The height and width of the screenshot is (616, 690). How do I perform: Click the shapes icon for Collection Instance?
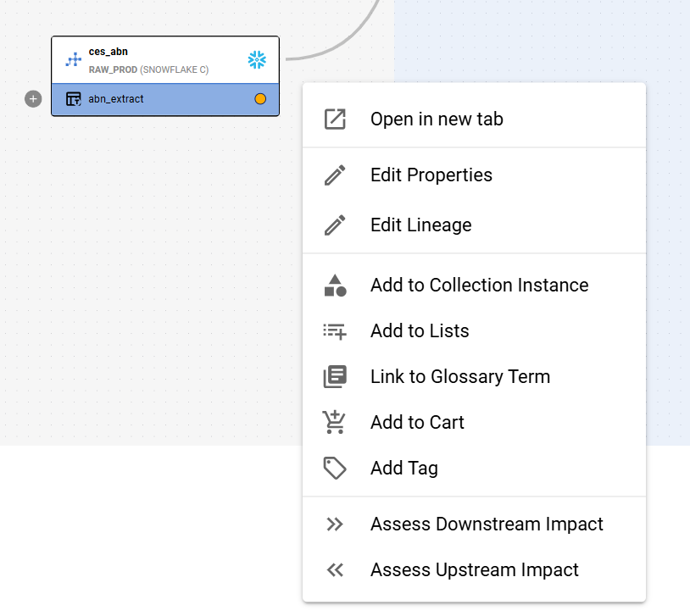coord(335,286)
